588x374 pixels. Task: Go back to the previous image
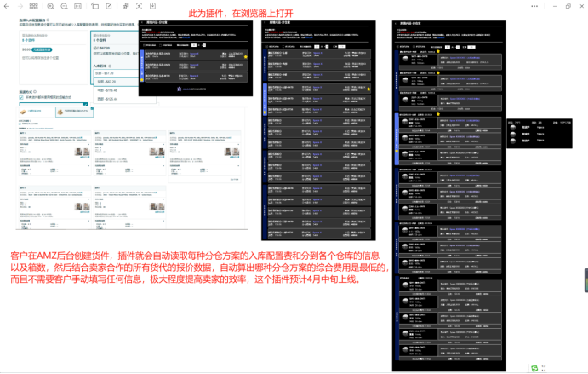7,6
